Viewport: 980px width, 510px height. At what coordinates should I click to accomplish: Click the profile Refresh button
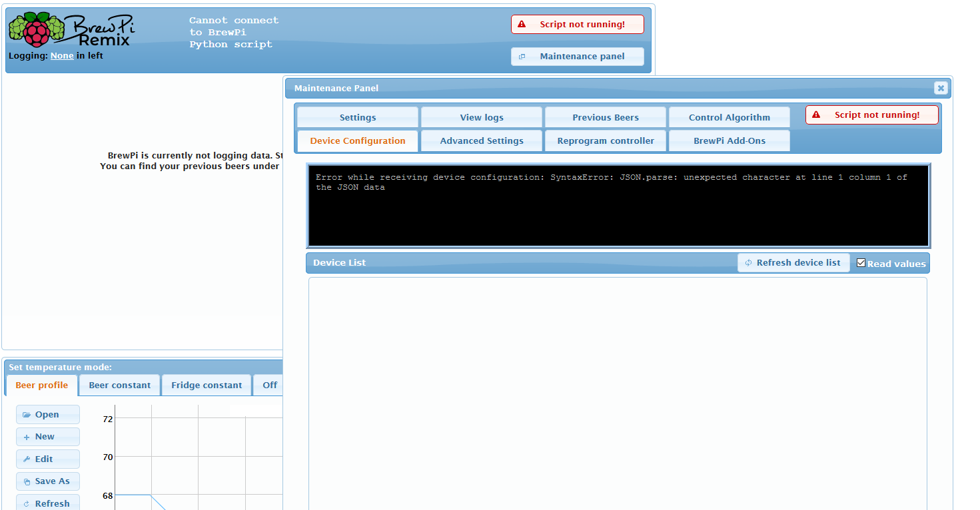coord(48,503)
